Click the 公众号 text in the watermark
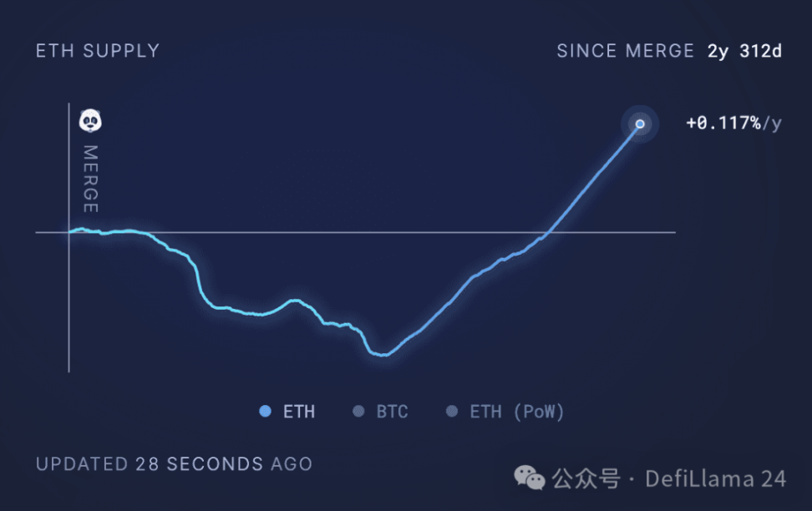This screenshot has height=511, width=812. pyautogui.click(x=586, y=478)
